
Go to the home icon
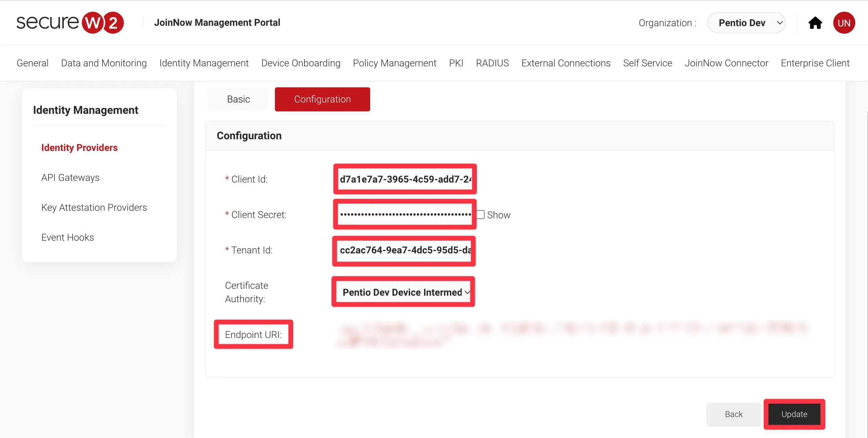pyautogui.click(x=815, y=23)
